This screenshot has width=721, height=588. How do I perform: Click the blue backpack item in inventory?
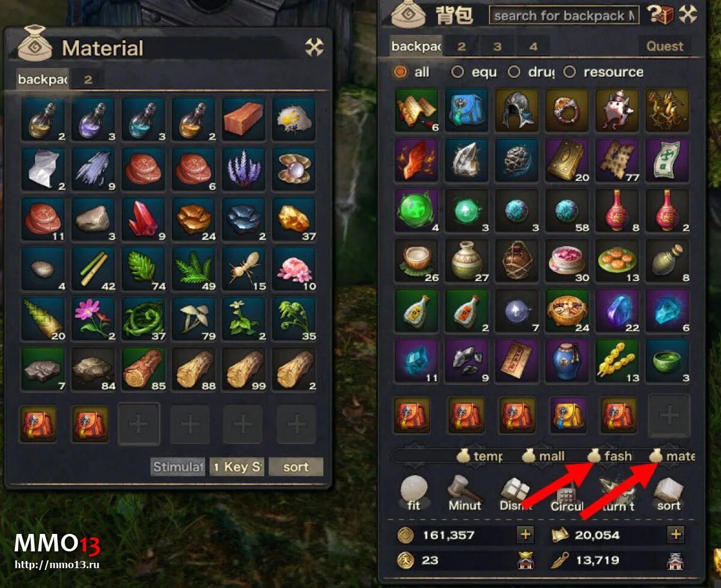coord(467,111)
